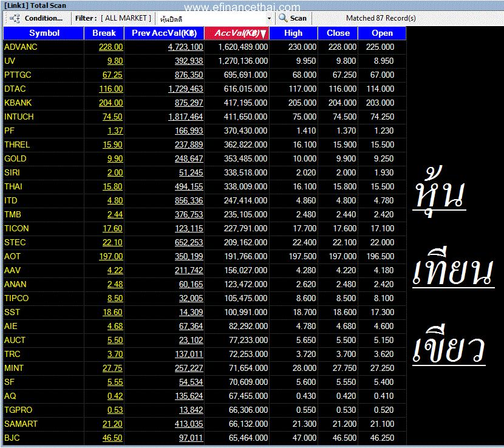Click PTTGC Prev AccVal 876,350 link
Viewport: 504px width, 448px height.
189,75
